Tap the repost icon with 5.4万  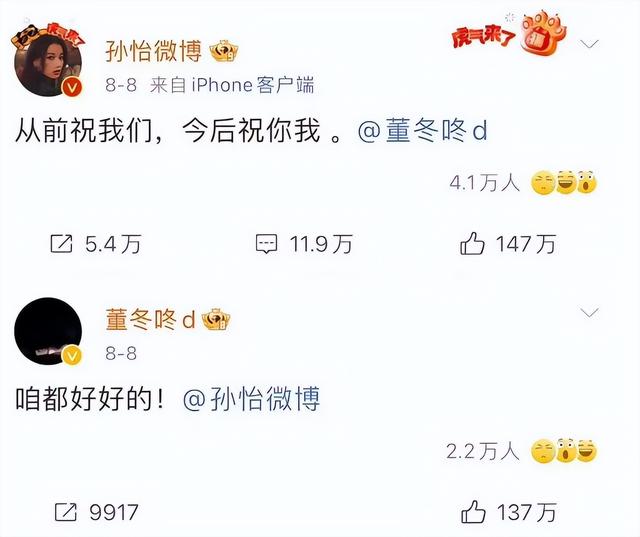point(61,244)
